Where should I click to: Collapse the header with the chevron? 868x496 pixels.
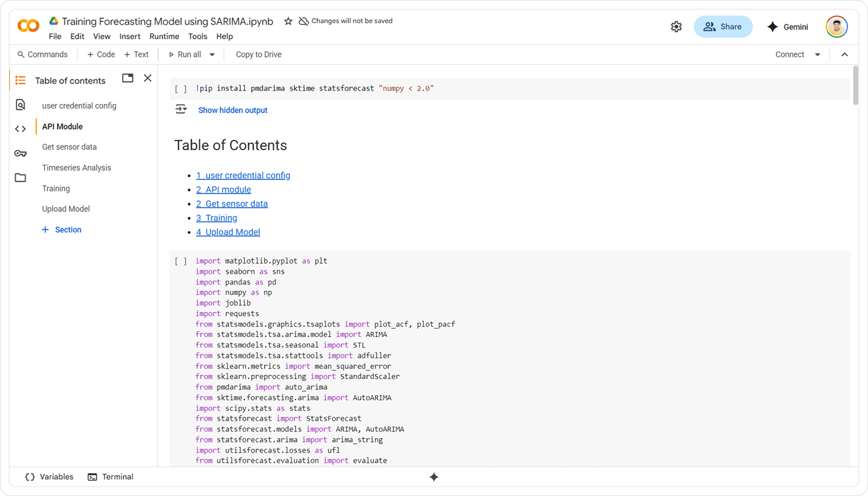844,55
